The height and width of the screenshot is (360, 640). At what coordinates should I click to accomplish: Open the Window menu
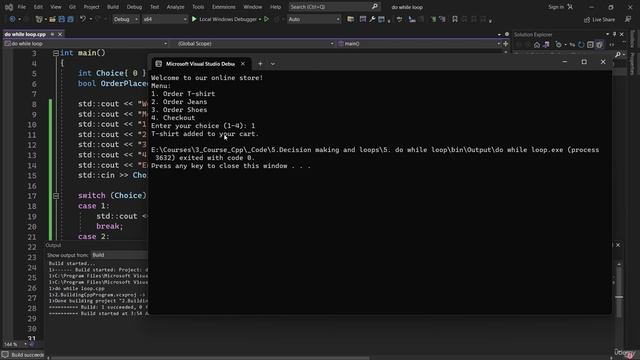tap(253, 7)
